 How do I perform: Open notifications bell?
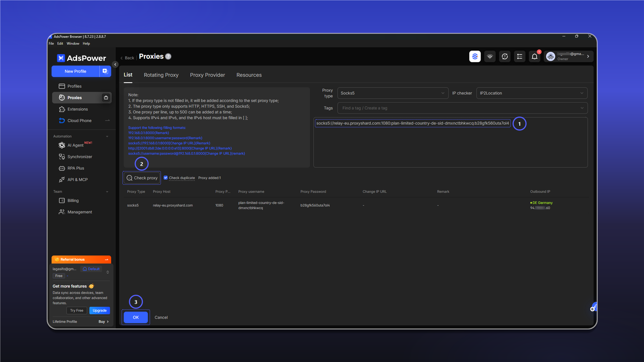pyautogui.click(x=535, y=56)
